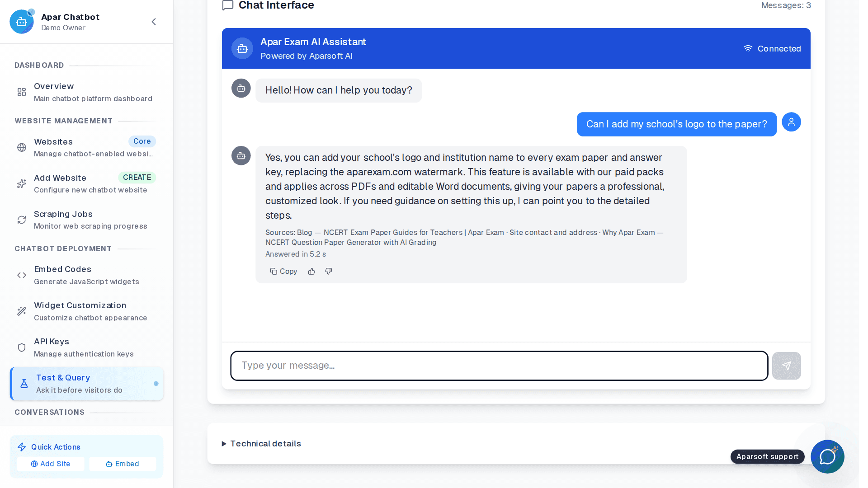
Task: Click the 'Powered by Aparsoft AI' text
Action: (307, 56)
